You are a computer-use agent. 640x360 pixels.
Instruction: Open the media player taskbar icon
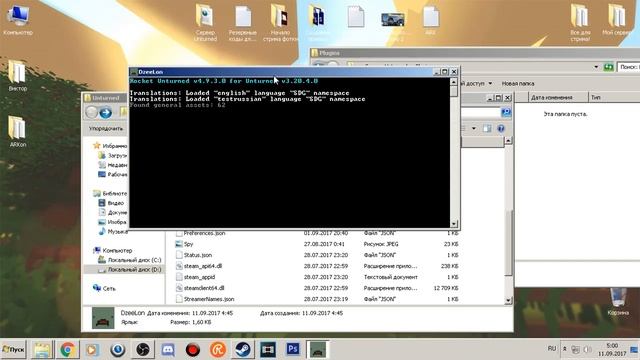tap(92, 350)
